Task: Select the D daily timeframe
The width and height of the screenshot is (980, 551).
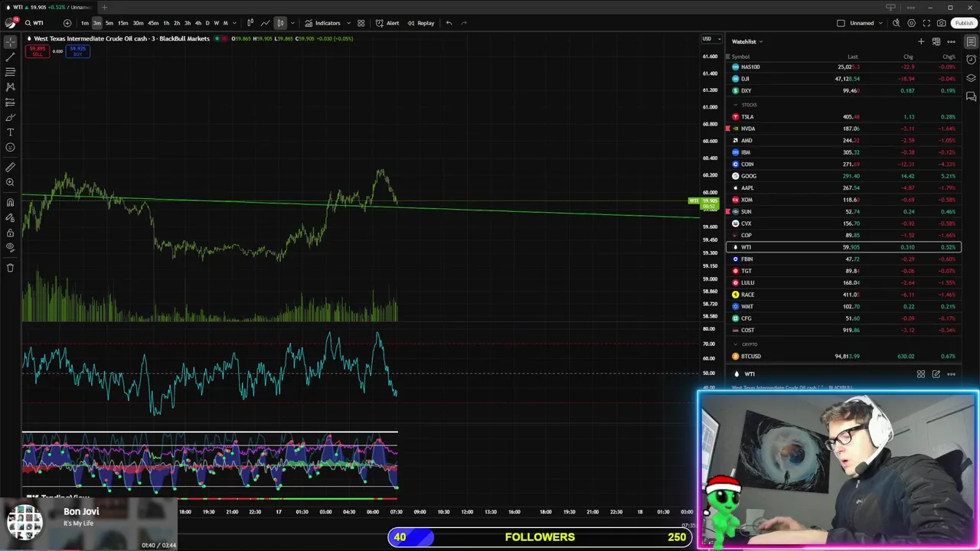Action: pyautogui.click(x=207, y=23)
